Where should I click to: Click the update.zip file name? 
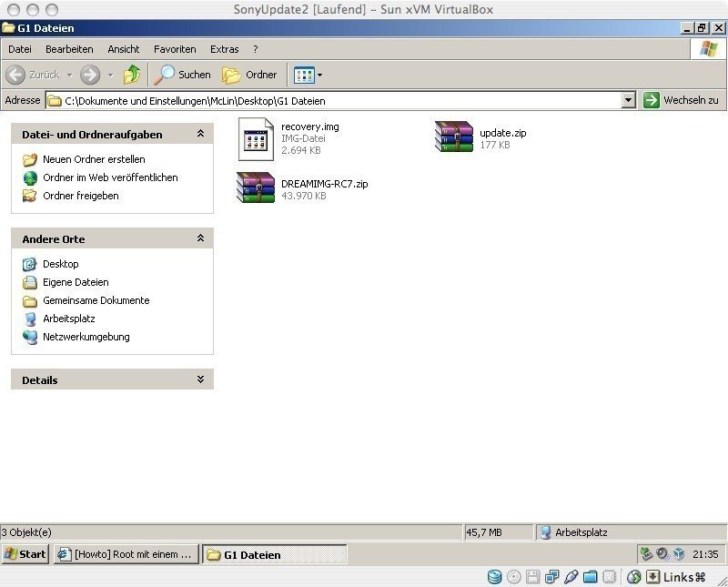click(503, 133)
